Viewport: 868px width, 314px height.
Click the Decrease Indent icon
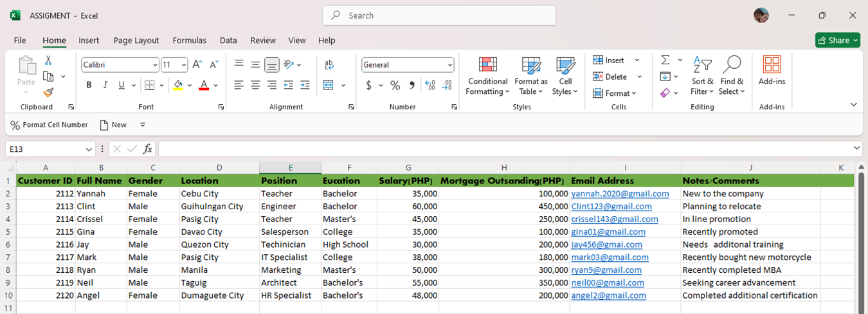[x=288, y=85]
